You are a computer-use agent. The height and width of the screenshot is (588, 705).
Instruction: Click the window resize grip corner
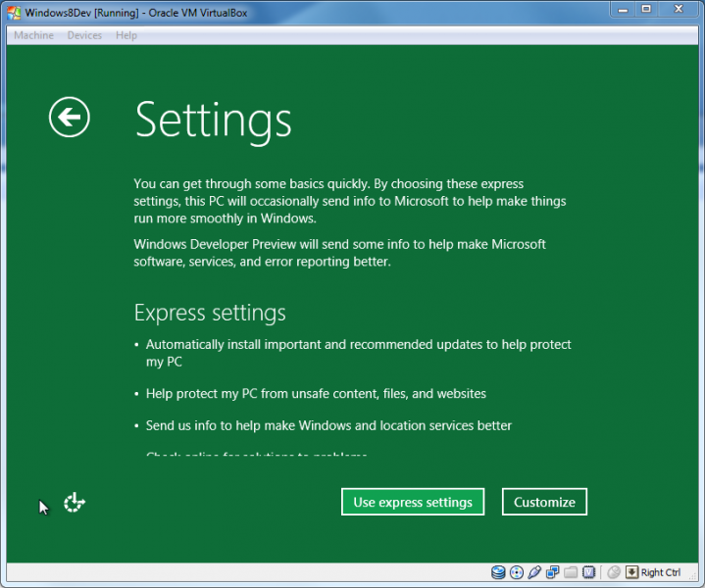(694, 576)
